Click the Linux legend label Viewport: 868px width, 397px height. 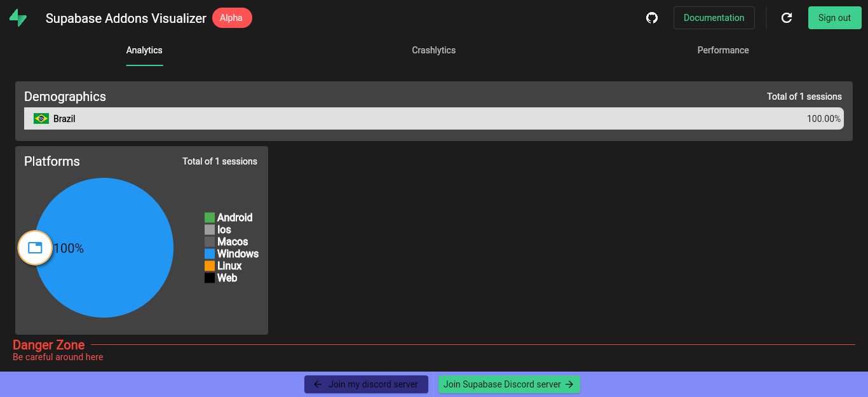coord(229,266)
